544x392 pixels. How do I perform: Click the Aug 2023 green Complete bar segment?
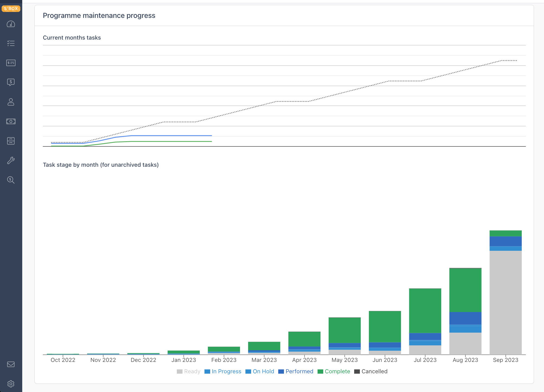click(465, 290)
